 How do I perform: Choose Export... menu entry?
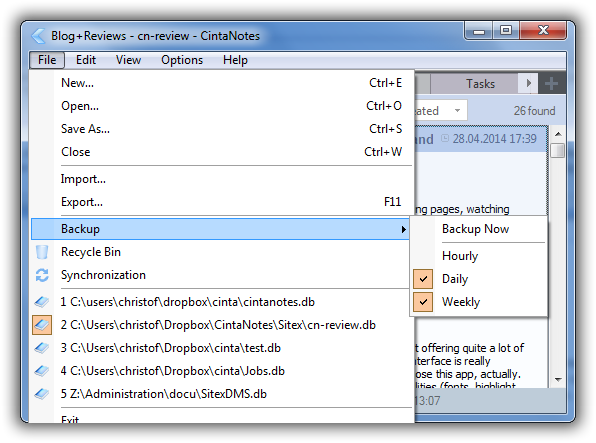coord(222,202)
